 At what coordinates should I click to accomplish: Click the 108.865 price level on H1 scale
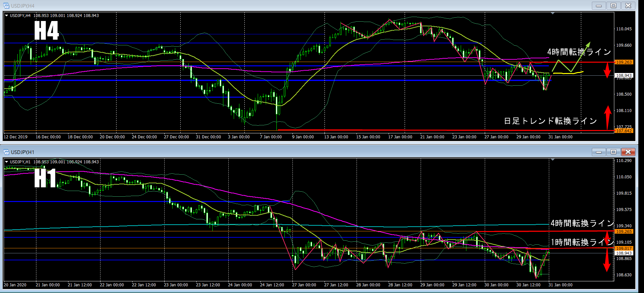624,259
